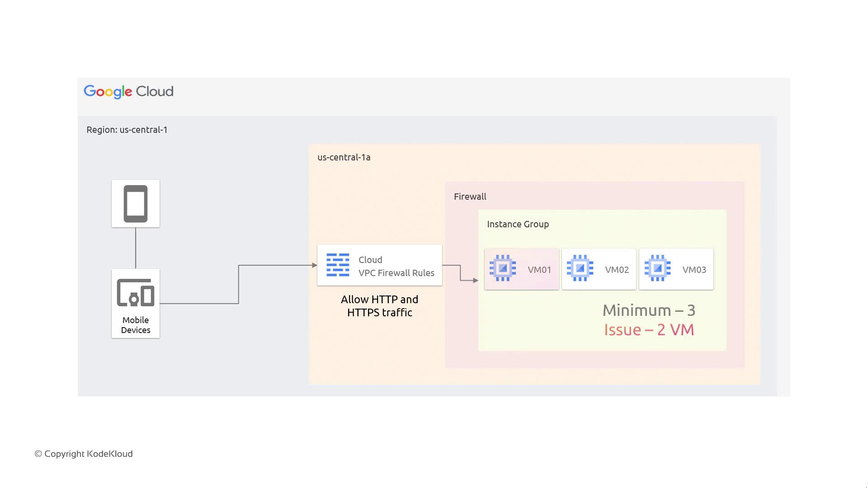The image size is (868, 488).
Task: Select the VM01 compute chip icon
Action: [x=503, y=268]
